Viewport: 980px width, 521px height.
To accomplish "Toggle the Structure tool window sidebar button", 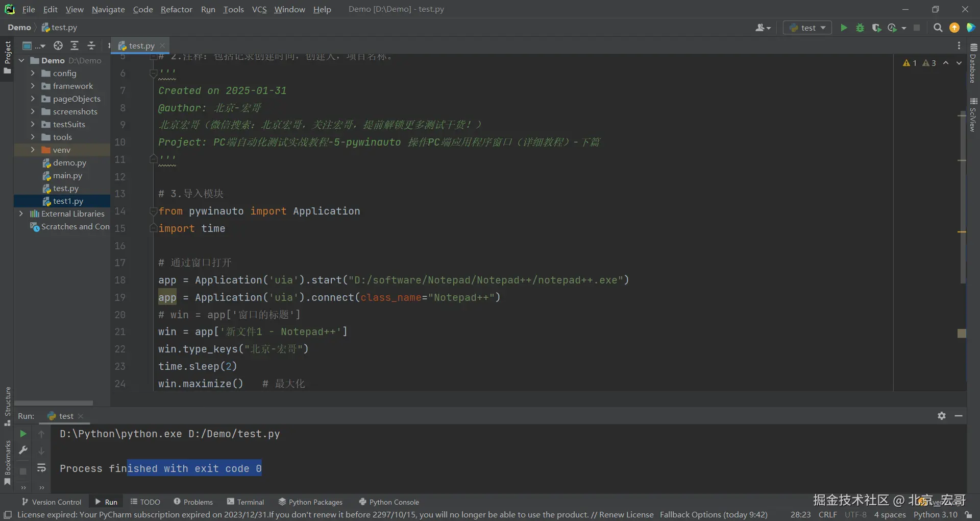I will (x=7, y=407).
